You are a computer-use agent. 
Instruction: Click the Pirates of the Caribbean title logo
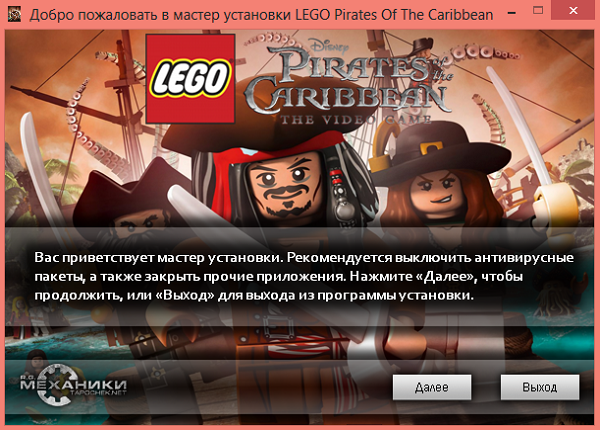pyautogui.click(x=347, y=82)
